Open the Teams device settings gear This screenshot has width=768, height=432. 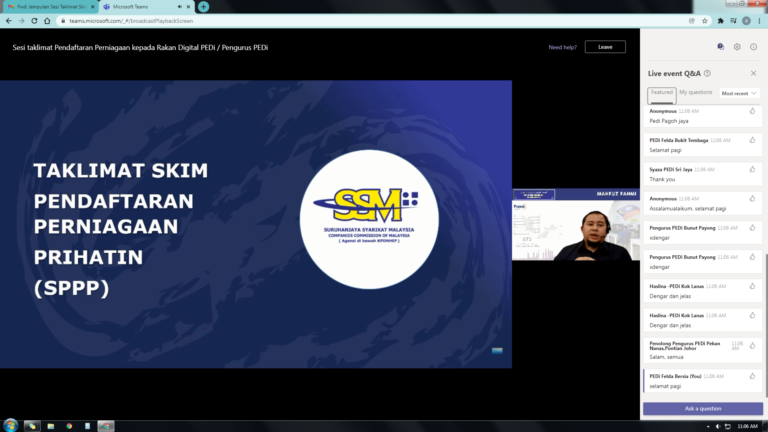(737, 47)
